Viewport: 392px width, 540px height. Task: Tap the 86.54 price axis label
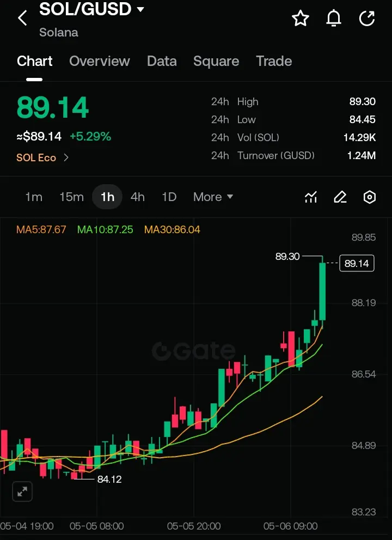[364, 374]
